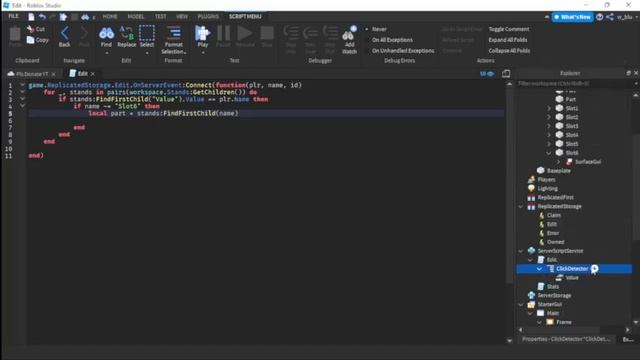
Task: Collapse the Slot6 tree node
Action: click(x=549, y=153)
